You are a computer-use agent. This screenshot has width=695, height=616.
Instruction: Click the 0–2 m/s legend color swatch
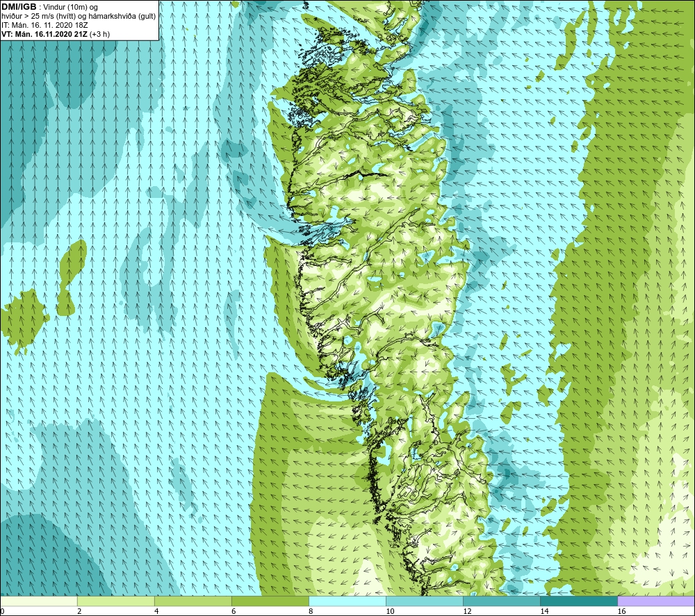(x=39, y=601)
